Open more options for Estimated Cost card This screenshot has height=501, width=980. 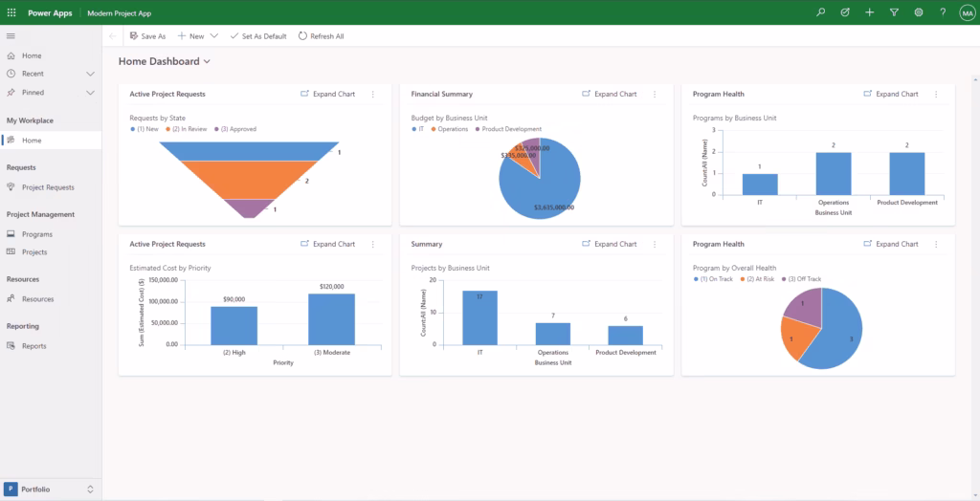pos(373,244)
